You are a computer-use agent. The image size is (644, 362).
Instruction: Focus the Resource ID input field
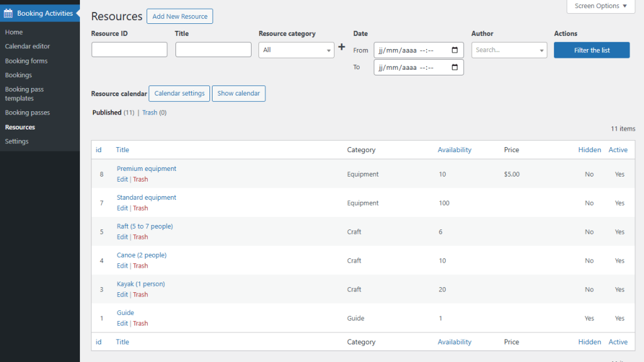tap(130, 50)
